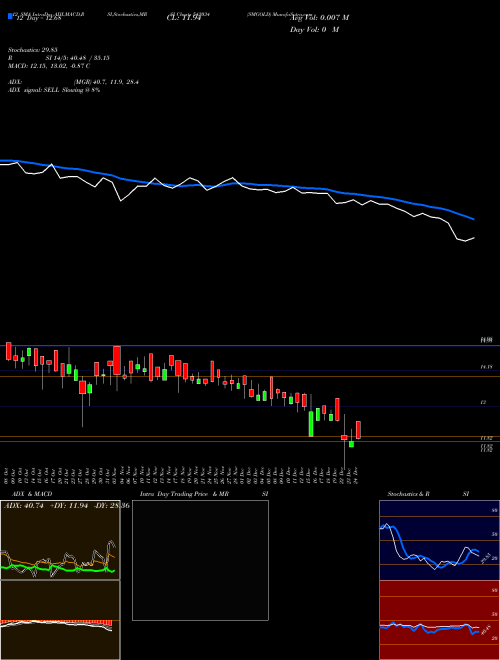Click the tall green candlestick on 15 Dec

tap(311, 424)
